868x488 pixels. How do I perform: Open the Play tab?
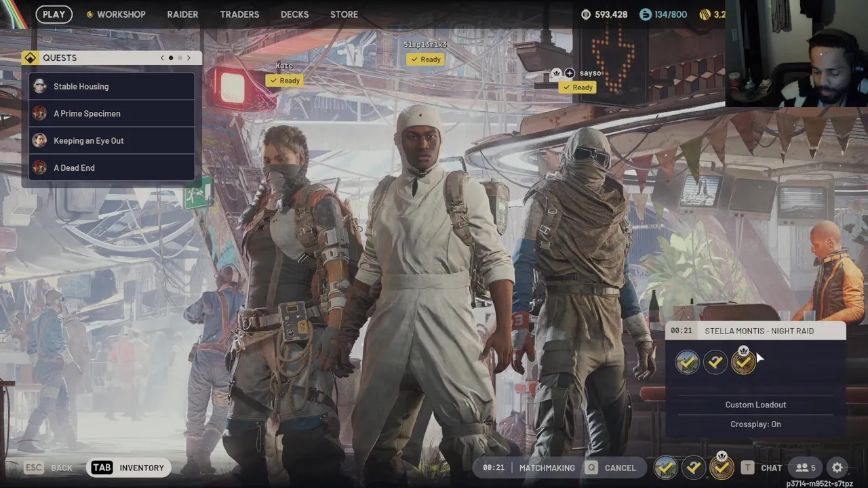point(54,14)
